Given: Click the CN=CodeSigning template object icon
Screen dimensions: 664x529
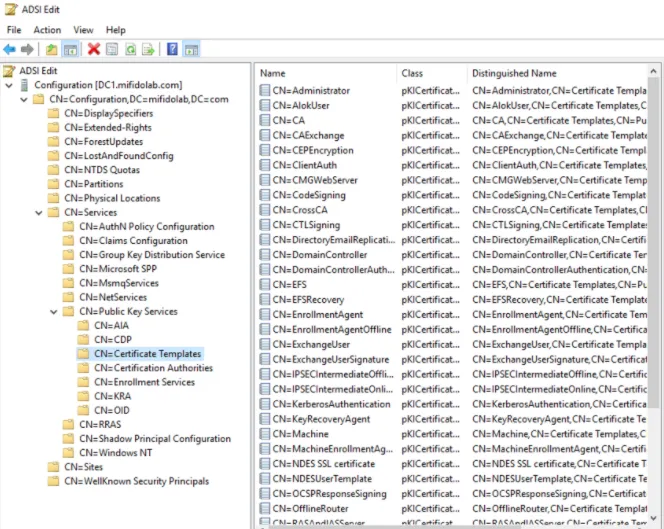Looking at the screenshot, I should [x=265, y=195].
